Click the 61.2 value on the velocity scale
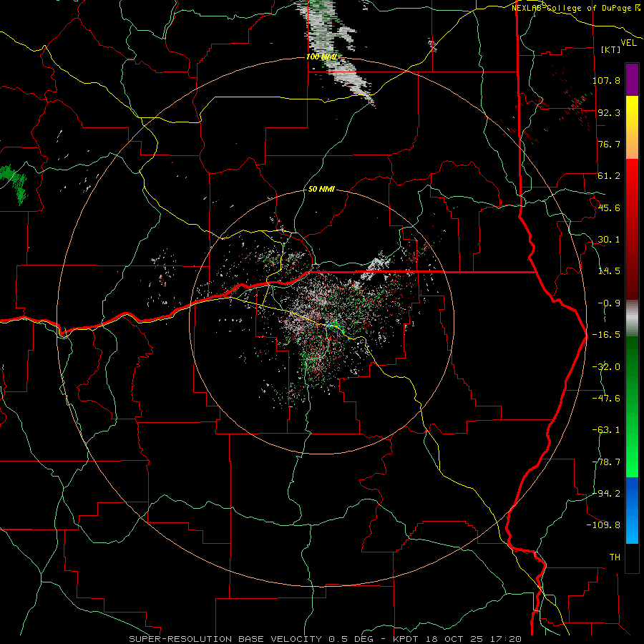 609,176
